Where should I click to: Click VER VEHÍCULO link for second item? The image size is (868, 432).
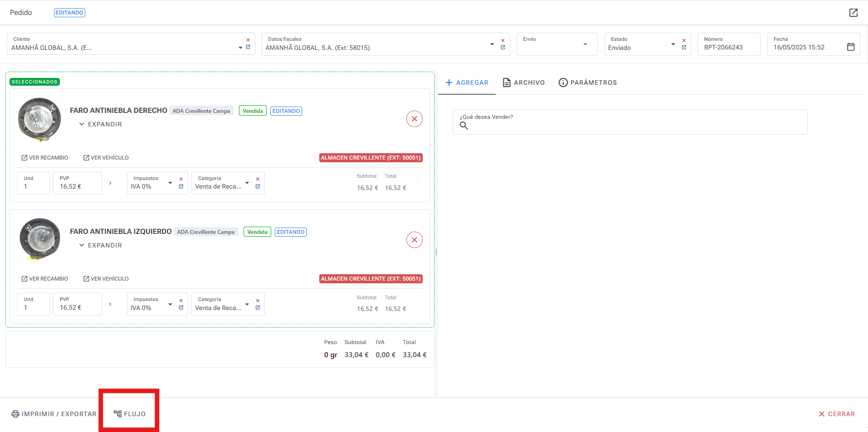106,279
